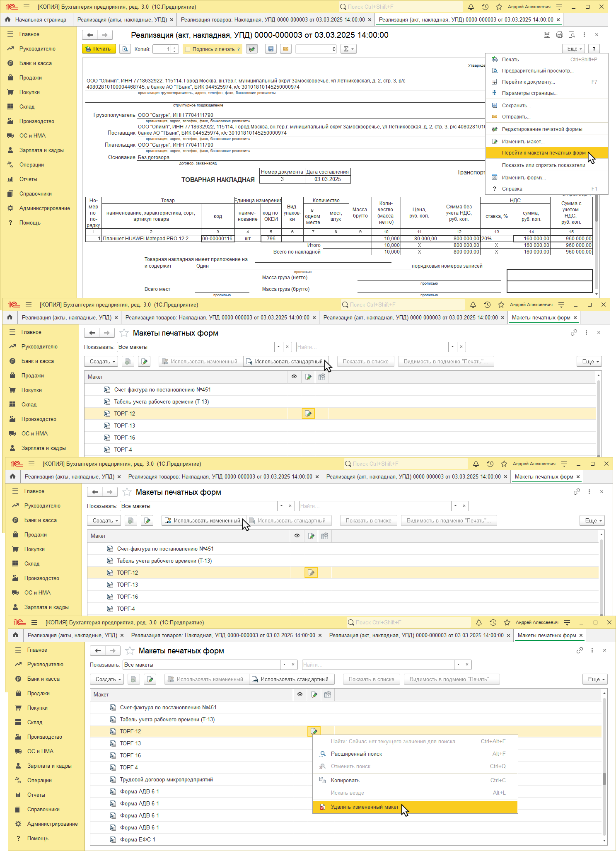Toggle favorite star beside Макеты title in context-menu window
The height and width of the screenshot is (851, 616).
point(130,651)
